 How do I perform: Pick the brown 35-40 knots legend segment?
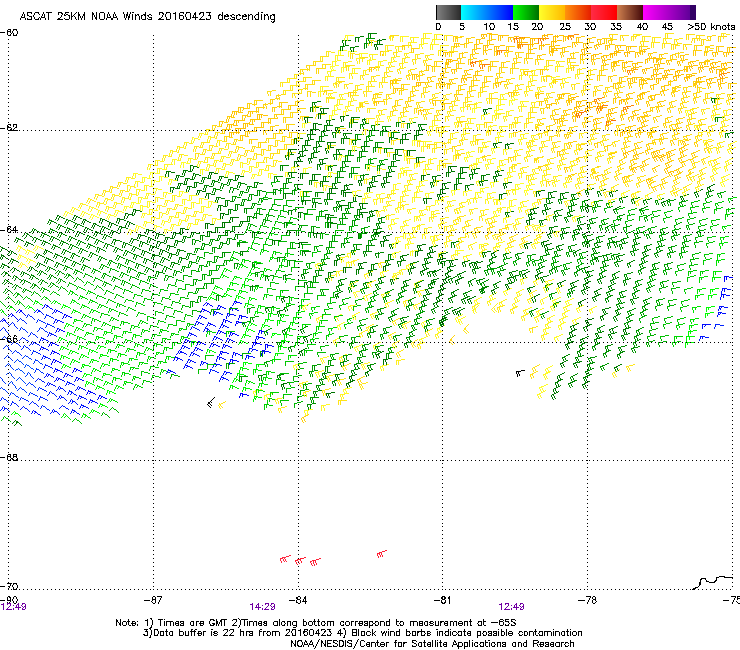[630, 12]
